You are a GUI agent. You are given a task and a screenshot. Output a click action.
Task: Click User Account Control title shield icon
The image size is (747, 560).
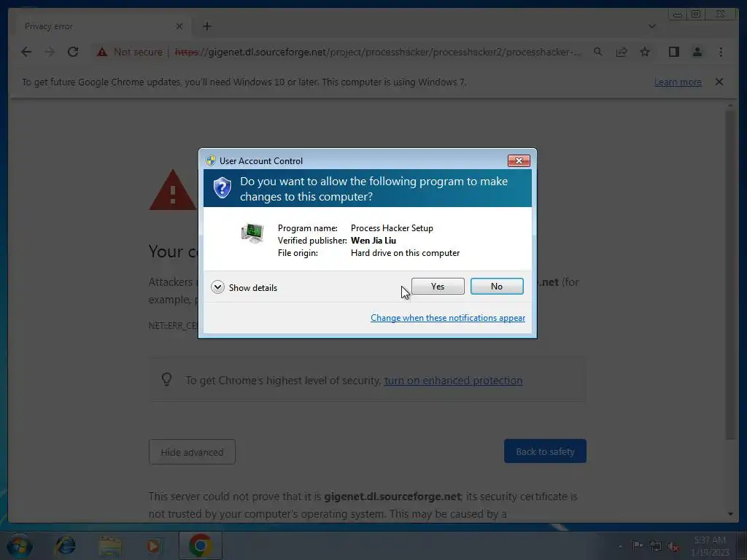[210, 160]
